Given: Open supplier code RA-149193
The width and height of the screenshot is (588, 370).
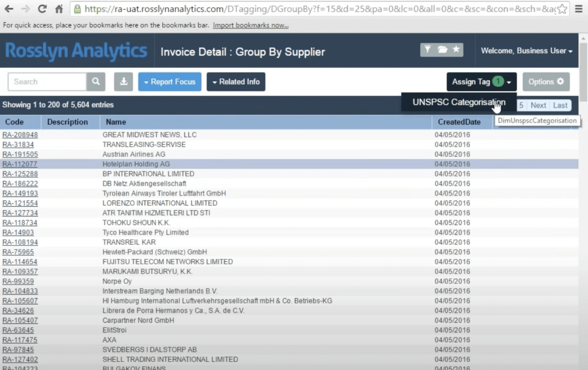Looking at the screenshot, I should click(x=20, y=194).
